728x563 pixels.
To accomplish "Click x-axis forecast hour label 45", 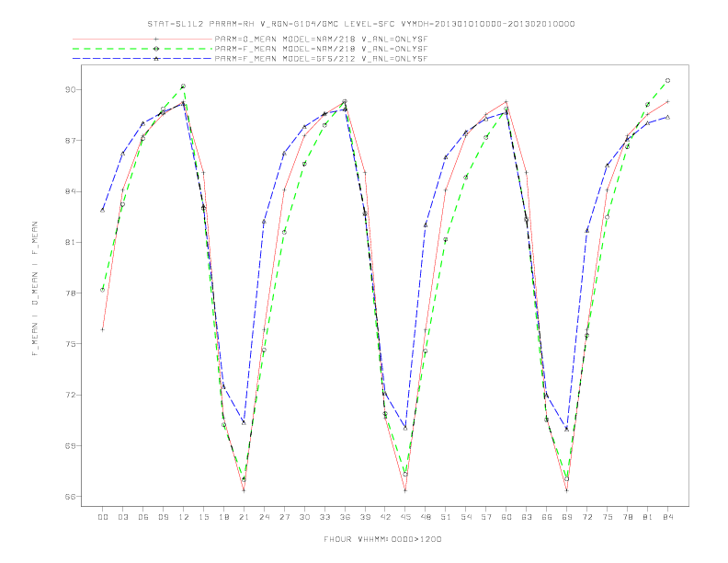I will pyautogui.click(x=405, y=517).
